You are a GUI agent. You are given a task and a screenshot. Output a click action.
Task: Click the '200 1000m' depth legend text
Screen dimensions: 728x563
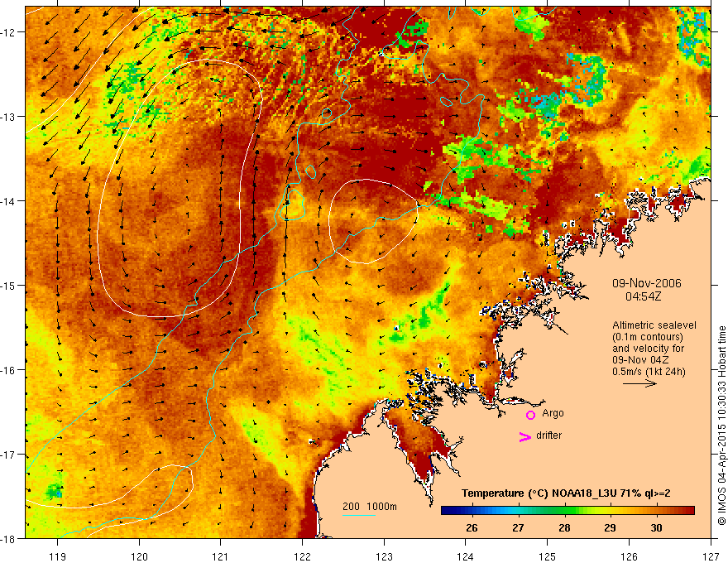370,507
